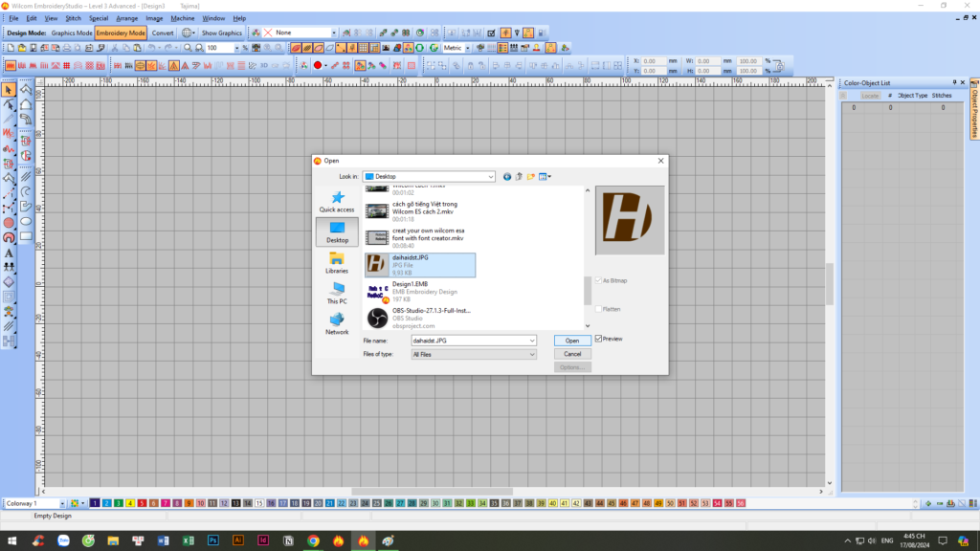The width and height of the screenshot is (980, 551).
Task: Select the Rectangle drawing tool
Action: point(26,236)
